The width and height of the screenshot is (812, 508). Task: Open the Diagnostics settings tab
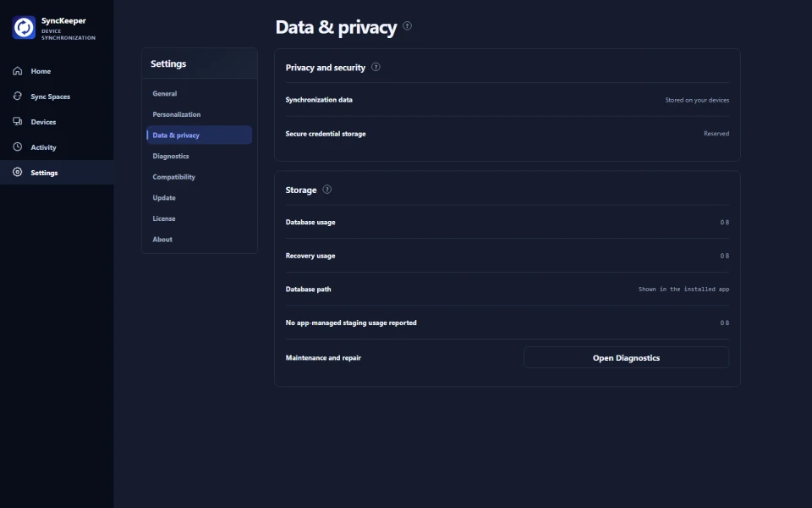coord(200,156)
